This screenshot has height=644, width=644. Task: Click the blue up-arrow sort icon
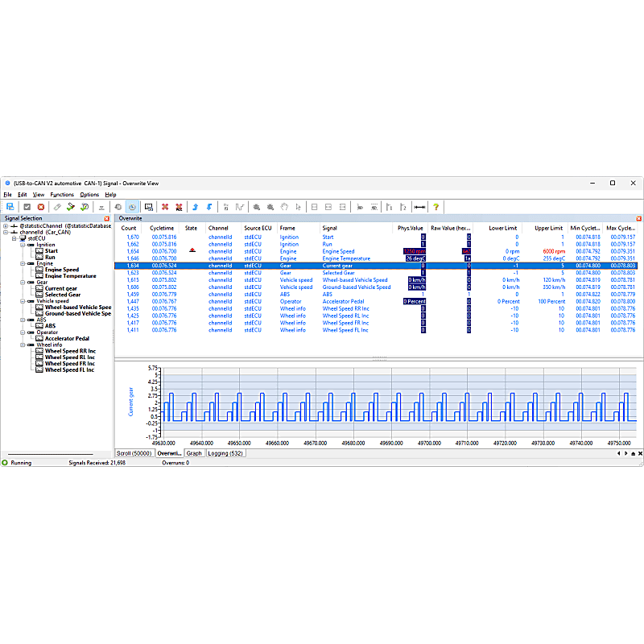coord(194,207)
